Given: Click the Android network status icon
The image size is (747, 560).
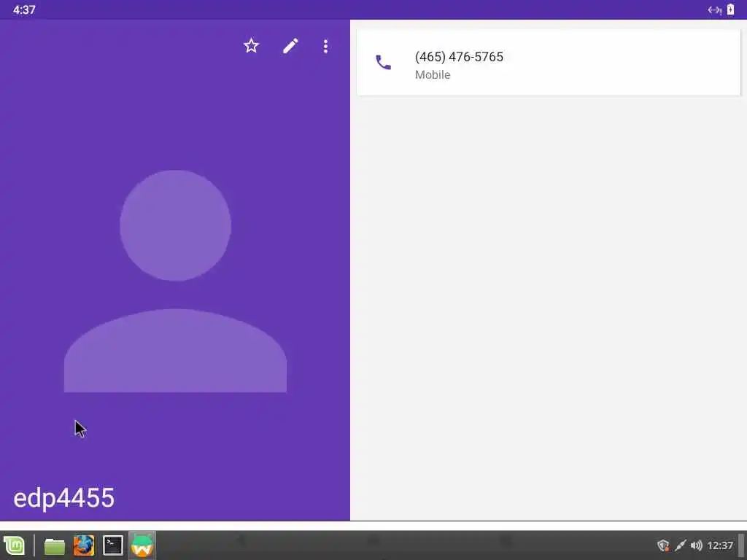Looking at the screenshot, I should tap(714, 10).
